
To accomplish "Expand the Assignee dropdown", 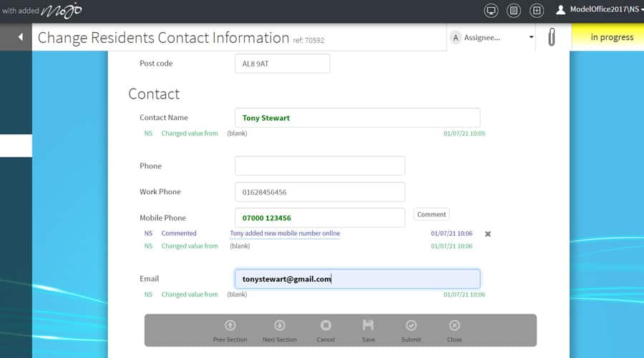I will [x=531, y=37].
